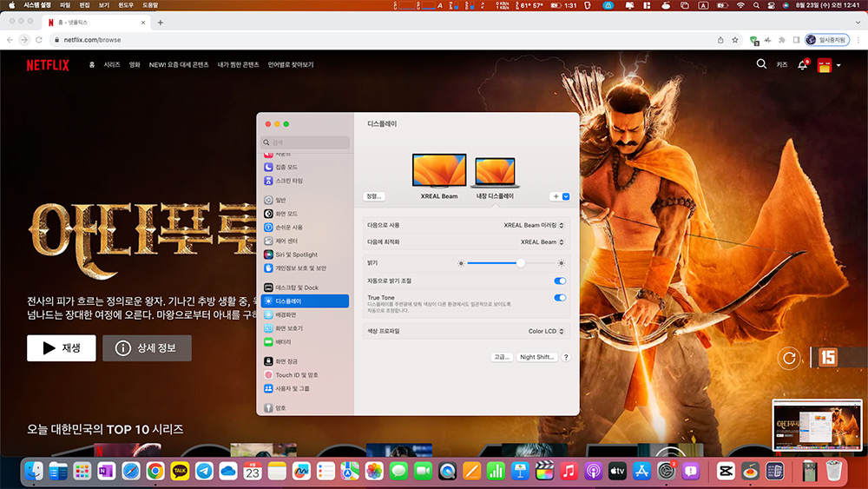Launch KakaoTalk from the Dock
Image resolution: width=868 pixels, height=489 pixels.
180,472
